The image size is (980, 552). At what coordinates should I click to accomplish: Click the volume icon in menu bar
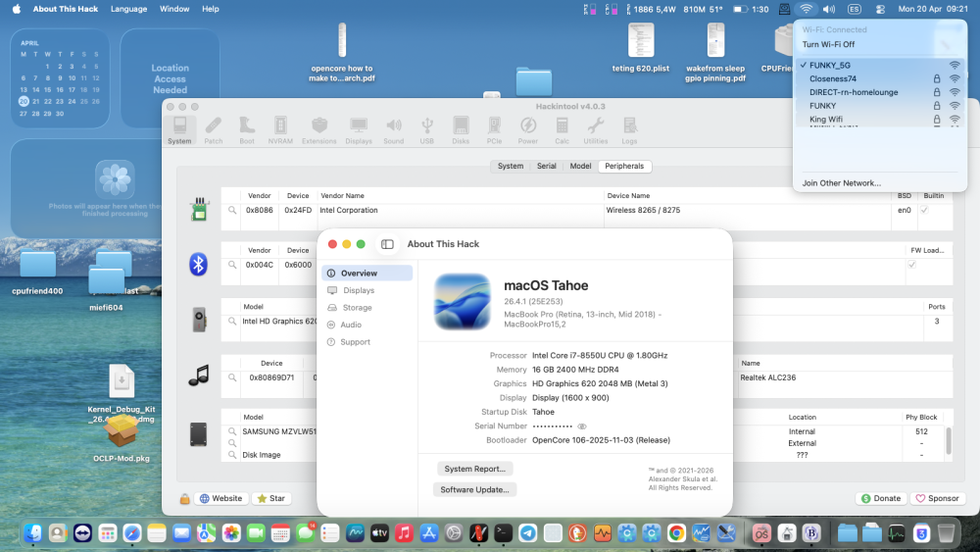[x=829, y=9]
